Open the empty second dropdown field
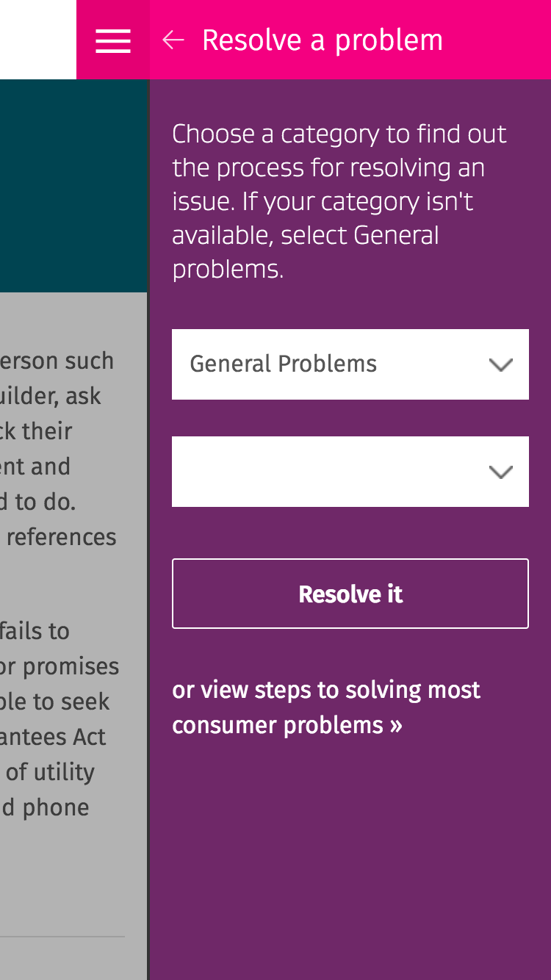 331,472
